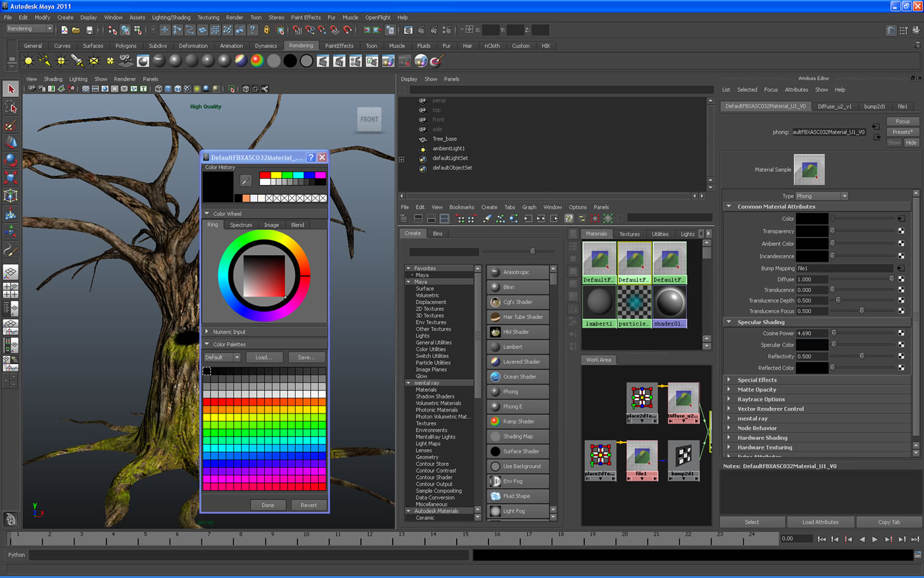924x578 pixels.
Task: Pick the eyedropper tool in Color History
Action: tap(246, 180)
